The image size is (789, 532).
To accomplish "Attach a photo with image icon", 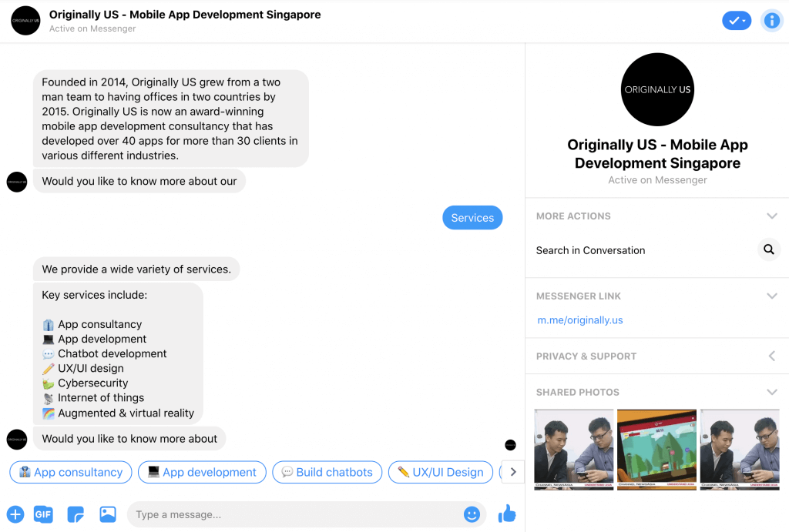I will pyautogui.click(x=108, y=514).
